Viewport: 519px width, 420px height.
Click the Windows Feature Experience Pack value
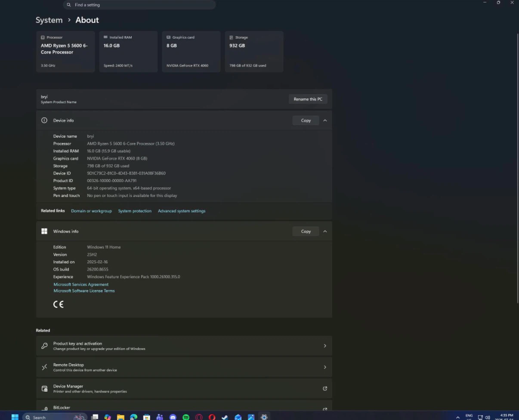click(x=133, y=277)
